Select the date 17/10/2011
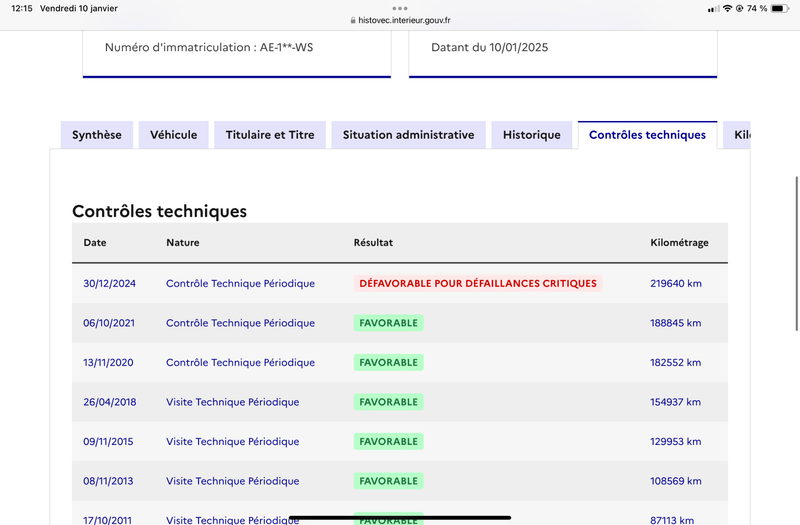The width and height of the screenshot is (800, 525). tap(108, 520)
